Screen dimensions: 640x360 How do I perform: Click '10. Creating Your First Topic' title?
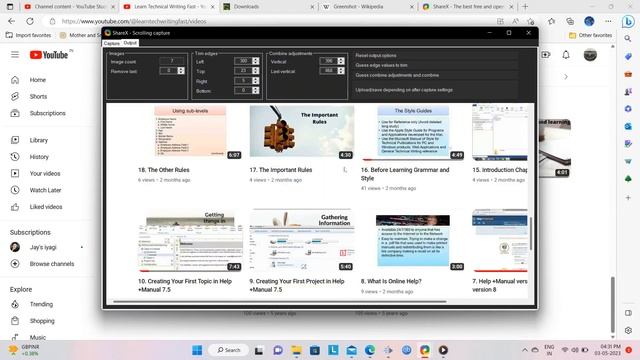click(x=185, y=285)
